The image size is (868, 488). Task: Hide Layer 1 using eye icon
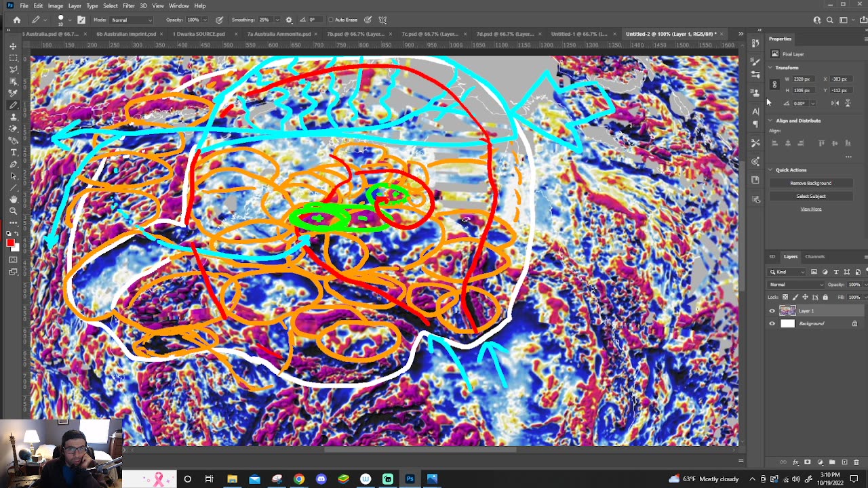coord(772,311)
